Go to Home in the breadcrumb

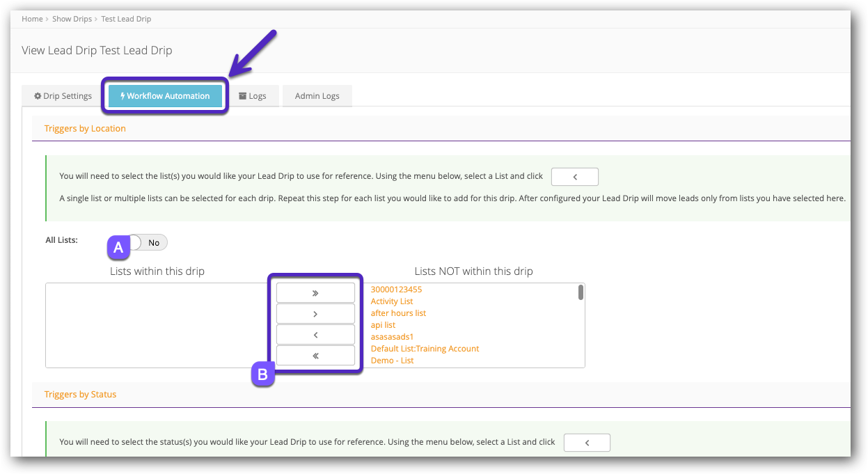(32, 19)
